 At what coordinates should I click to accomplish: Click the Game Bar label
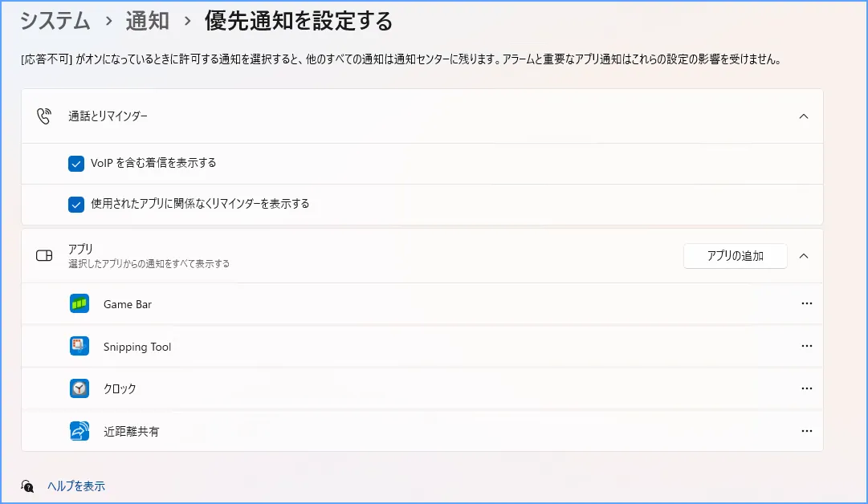coord(128,304)
